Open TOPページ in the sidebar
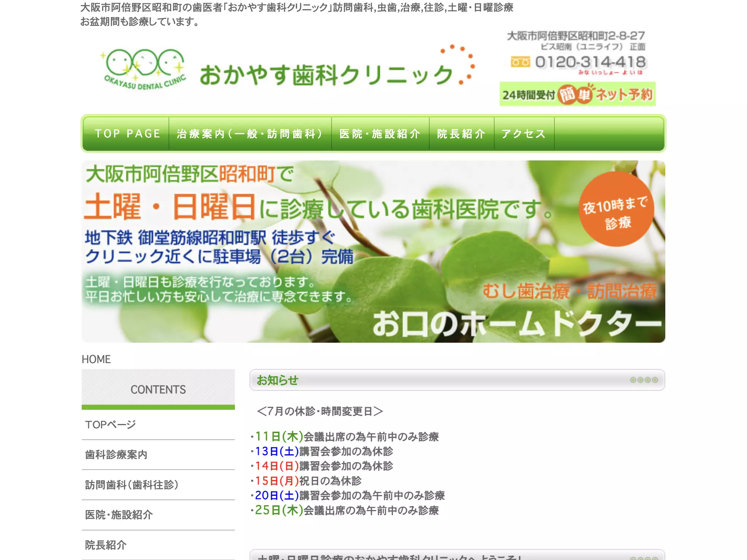The height and width of the screenshot is (560, 747). pyautogui.click(x=158, y=424)
